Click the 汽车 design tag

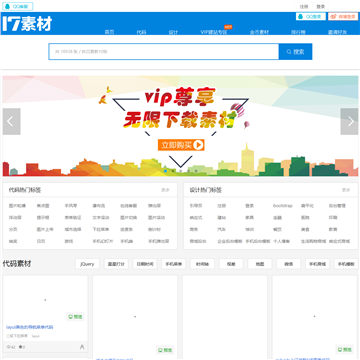tap(222, 229)
